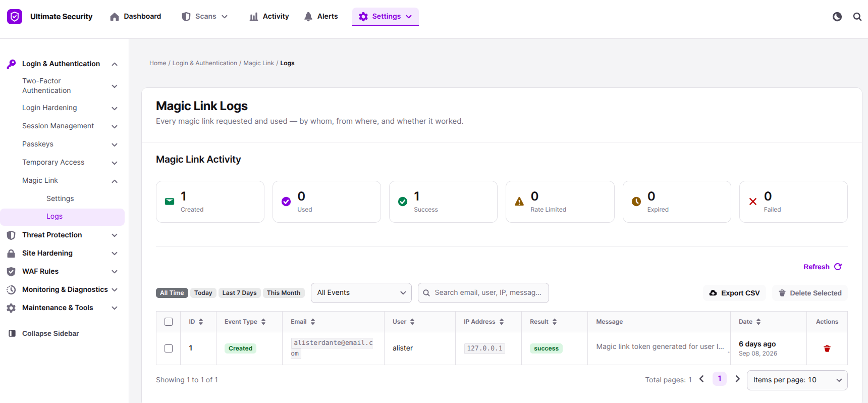Tick the select-all checkbox in table header
This screenshot has width=868, height=403.
tap(169, 322)
